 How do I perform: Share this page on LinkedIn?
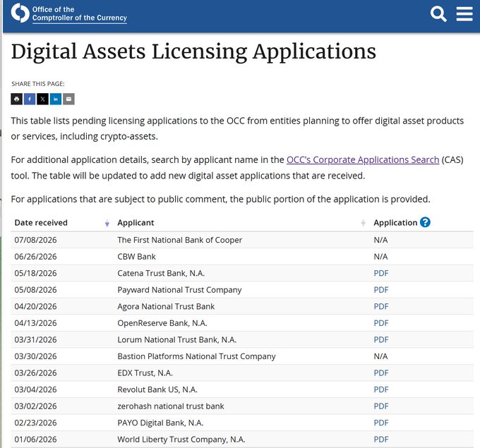coord(56,99)
